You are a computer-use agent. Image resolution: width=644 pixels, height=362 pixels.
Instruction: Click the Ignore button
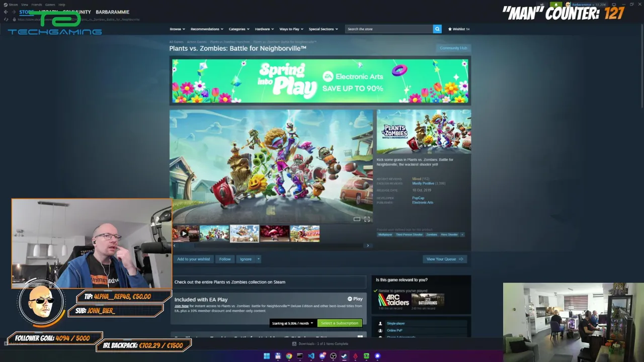(x=246, y=259)
